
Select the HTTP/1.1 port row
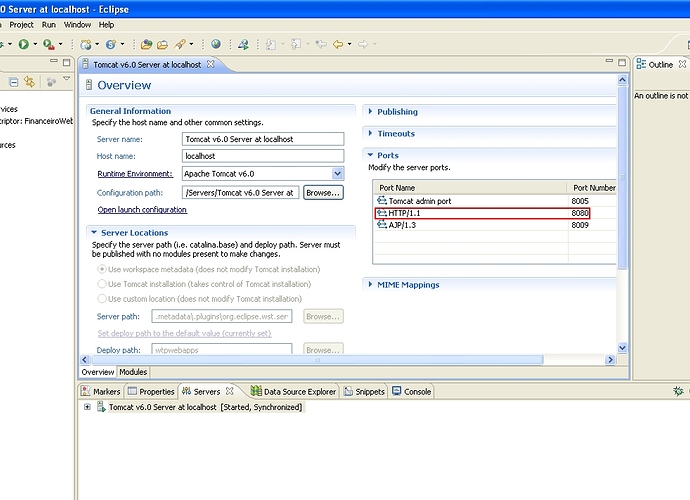[x=482, y=213]
